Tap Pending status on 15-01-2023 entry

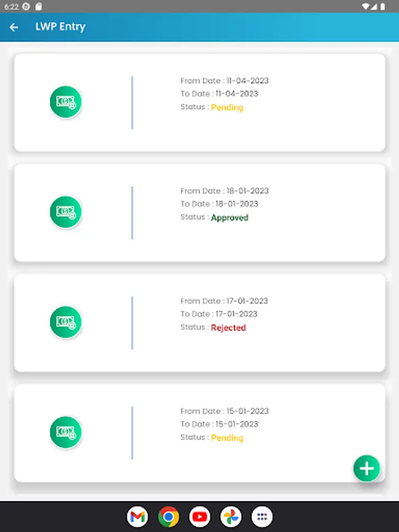[227, 438]
